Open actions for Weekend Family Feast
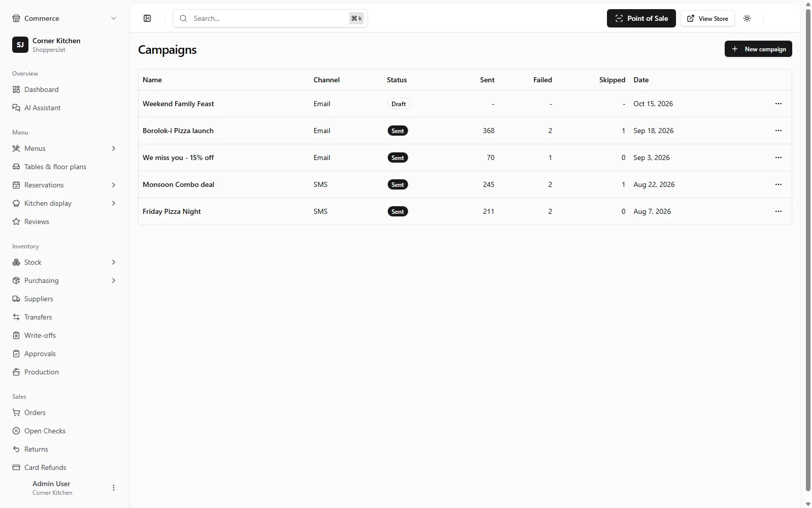812x508 pixels. pyautogui.click(x=779, y=104)
